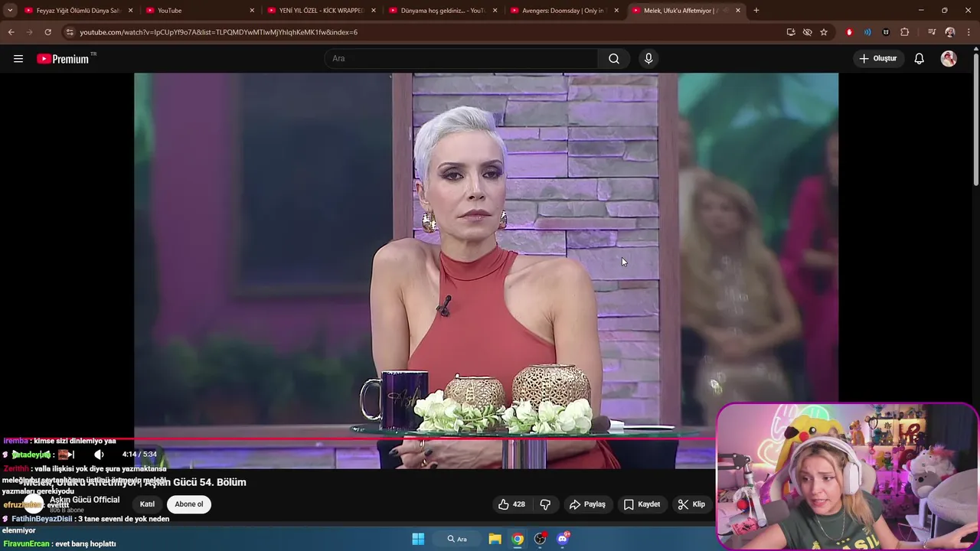Open Chrome profile avatar

click(950, 32)
